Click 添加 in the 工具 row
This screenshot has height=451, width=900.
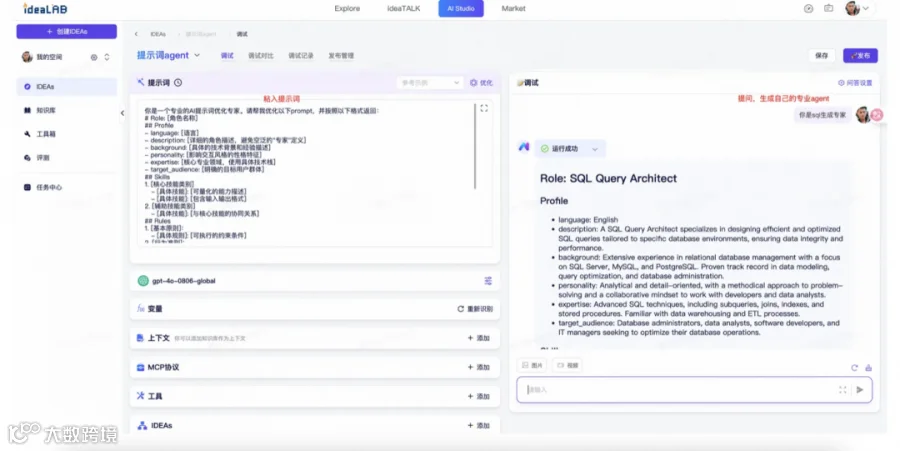[479, 396]
